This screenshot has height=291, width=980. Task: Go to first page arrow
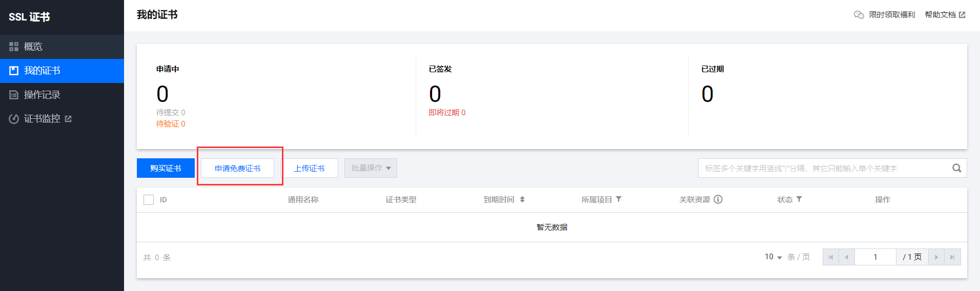click(831, 257)
